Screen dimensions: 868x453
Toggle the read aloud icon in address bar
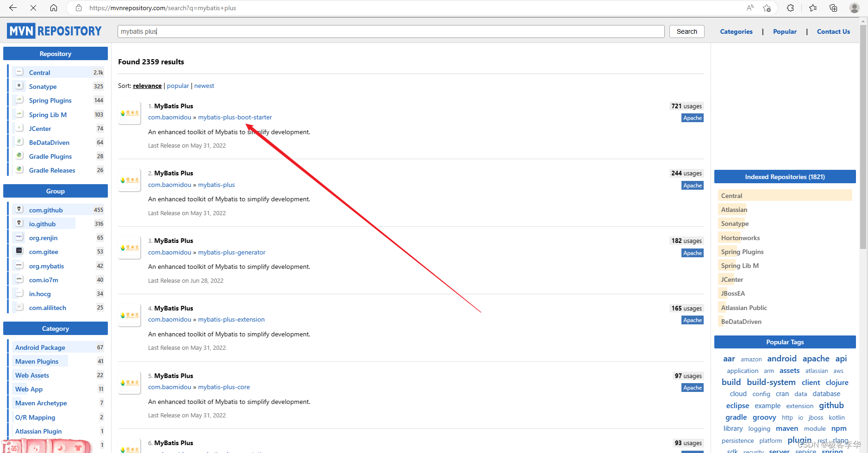(x=750, y=8)
